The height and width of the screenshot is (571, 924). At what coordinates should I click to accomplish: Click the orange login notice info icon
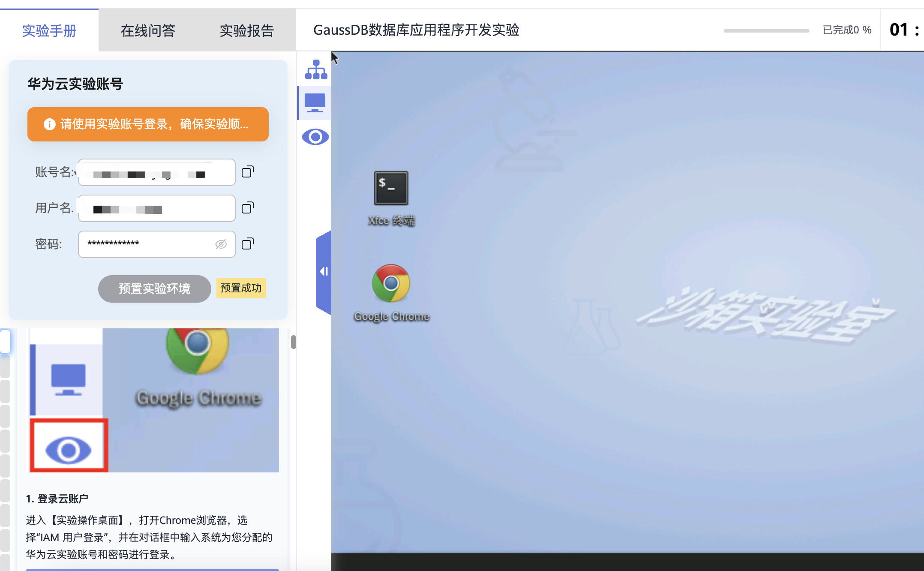pyautogui.click(x=49, y=124)
